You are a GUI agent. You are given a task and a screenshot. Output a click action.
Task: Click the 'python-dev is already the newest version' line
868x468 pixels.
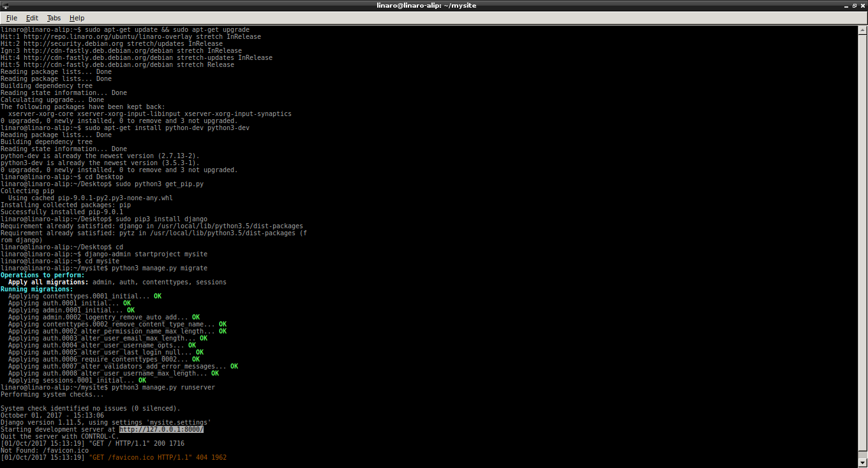tap(100, 156)
